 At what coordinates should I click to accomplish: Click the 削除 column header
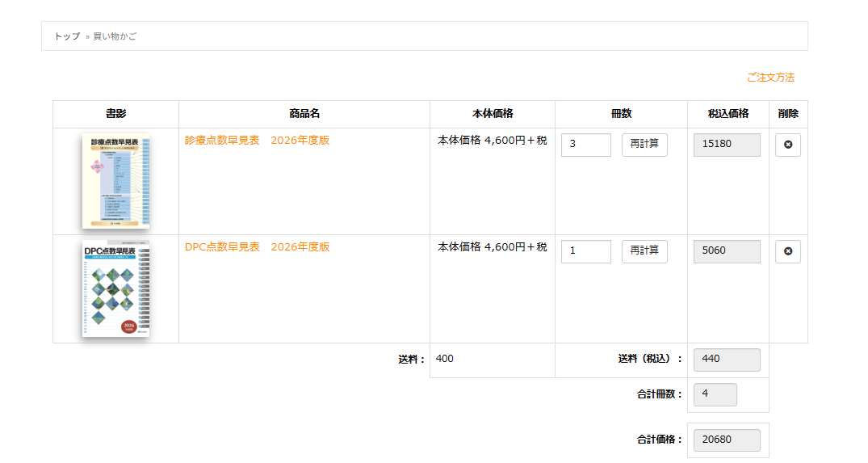pyautogui.click(x=788, y=114)
